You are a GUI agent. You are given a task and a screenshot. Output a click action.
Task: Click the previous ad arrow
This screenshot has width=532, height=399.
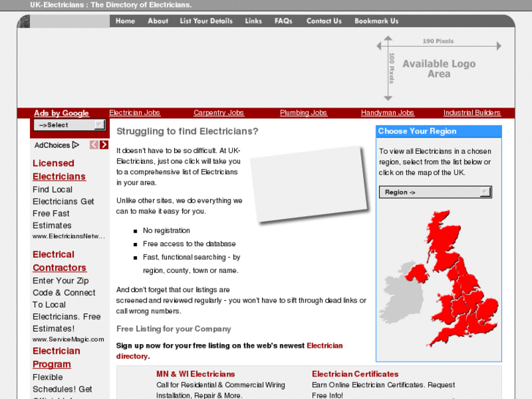coord(94,145)
